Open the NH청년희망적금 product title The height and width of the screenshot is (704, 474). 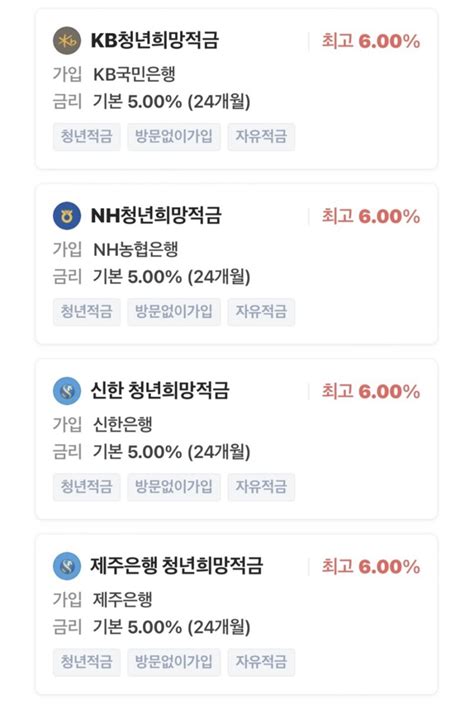tap(156, 216)
